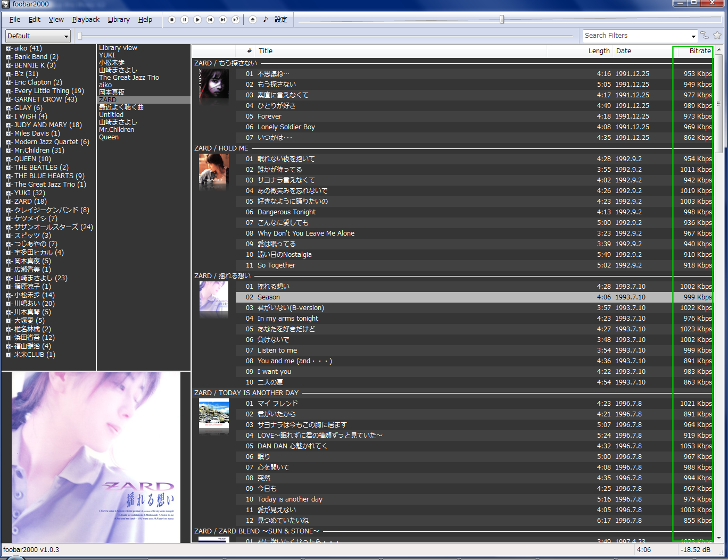This screenshot has height=560, width=728.
Task: Open the Edit menu
Action: [x=35, y=20]
